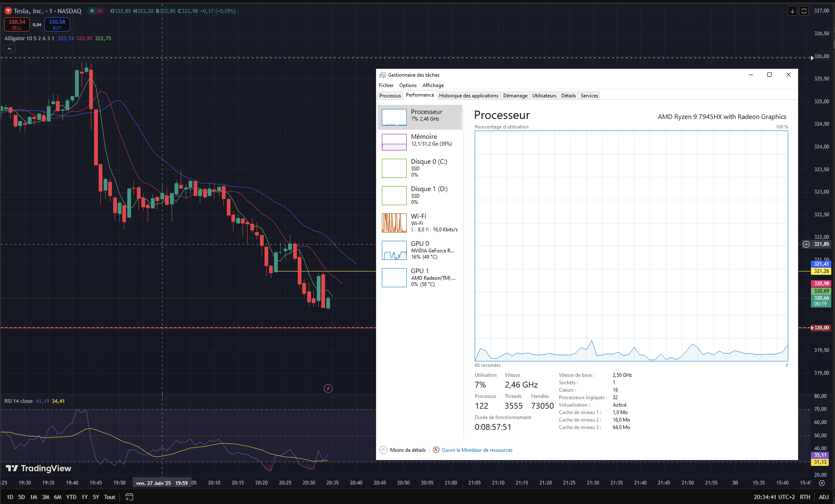Click the down arrow icon at chart top right
The width and height of the screenshot is (835, 504).
click(x=792, y=11)
